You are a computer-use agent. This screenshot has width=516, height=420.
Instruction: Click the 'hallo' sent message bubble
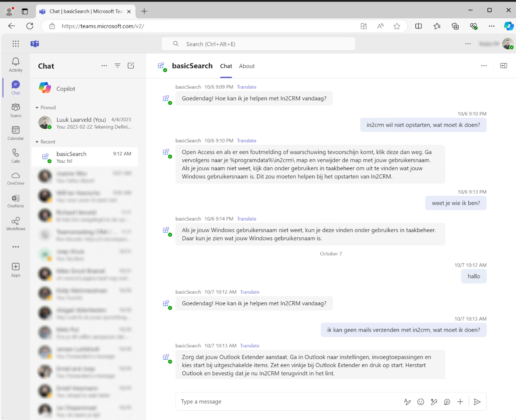pos(474,276)
